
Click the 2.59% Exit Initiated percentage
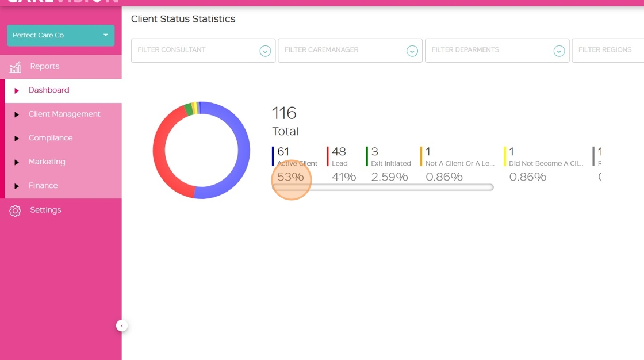point(389,177)
